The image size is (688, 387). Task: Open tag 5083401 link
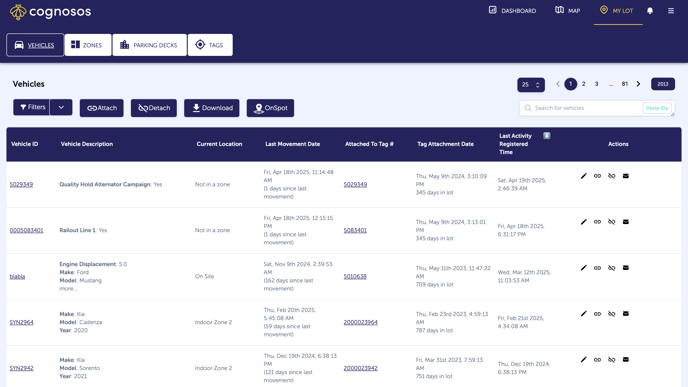pyautogui.click(x=355, y=230)
